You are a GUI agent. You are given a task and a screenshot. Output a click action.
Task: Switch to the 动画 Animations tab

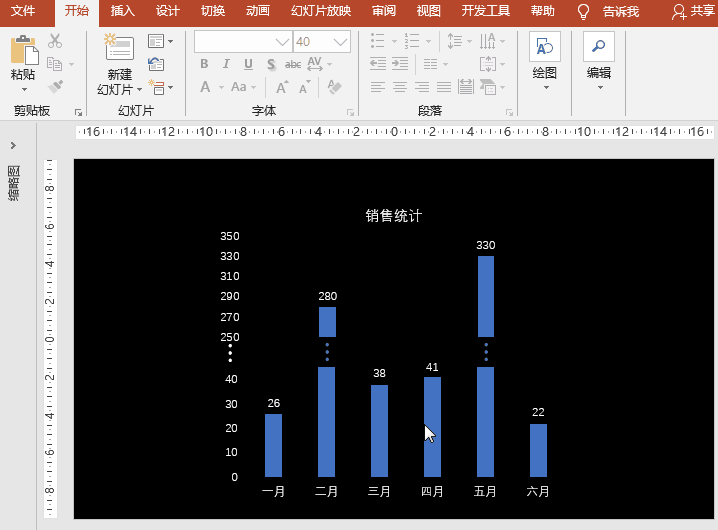coord(258,11)
